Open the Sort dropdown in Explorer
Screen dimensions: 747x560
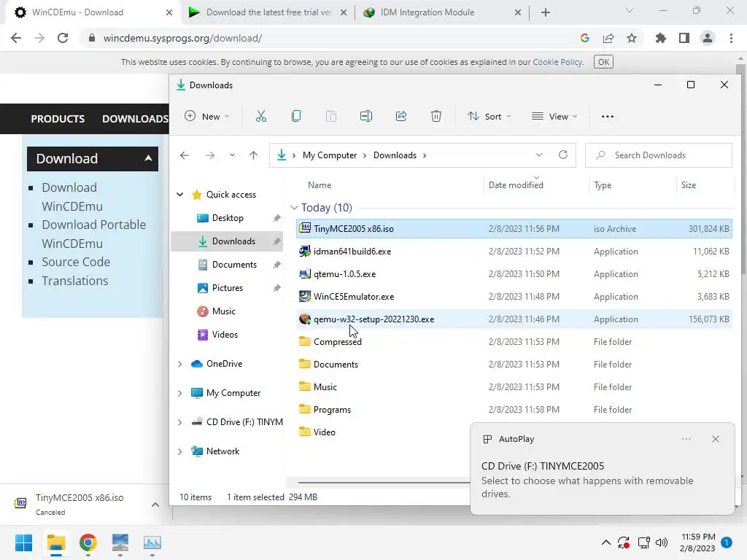coord(489,116)
